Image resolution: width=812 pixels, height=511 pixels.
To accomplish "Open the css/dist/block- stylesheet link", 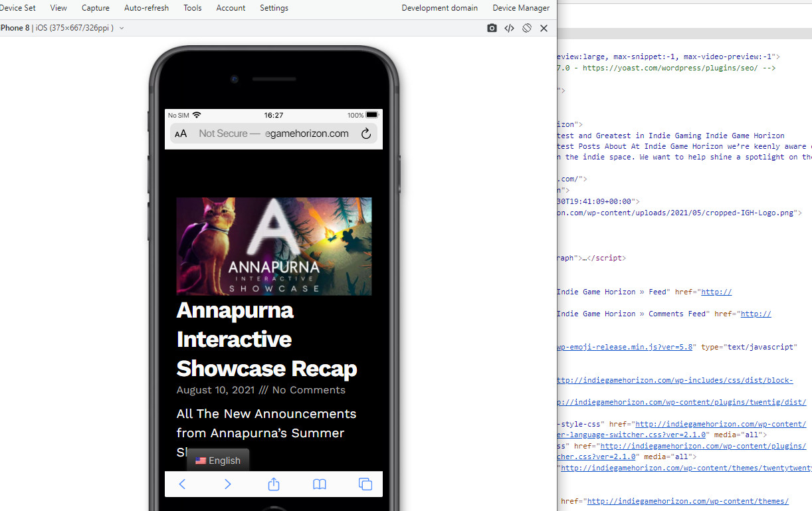I will click(x=674, y=381).
